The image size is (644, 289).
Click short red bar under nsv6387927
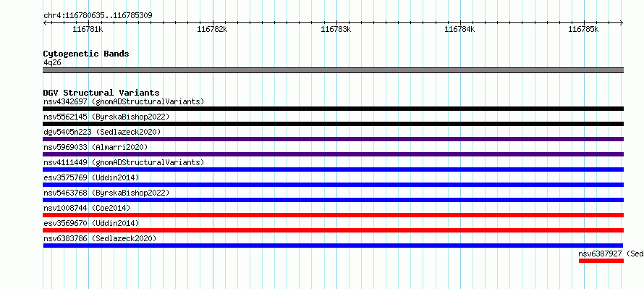[601, 261]
